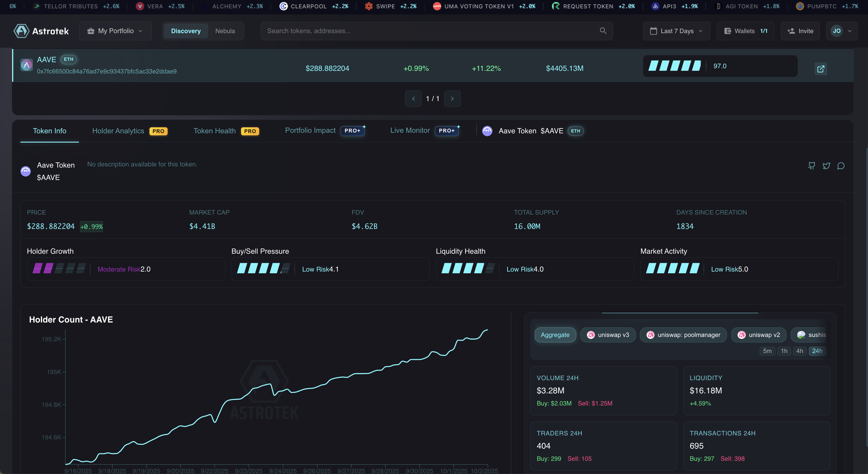Image resolution: width=868 pixels, height=474 pixels.
Task: Open the My Portfolio dropdown
Action: (x=115, y=31)
